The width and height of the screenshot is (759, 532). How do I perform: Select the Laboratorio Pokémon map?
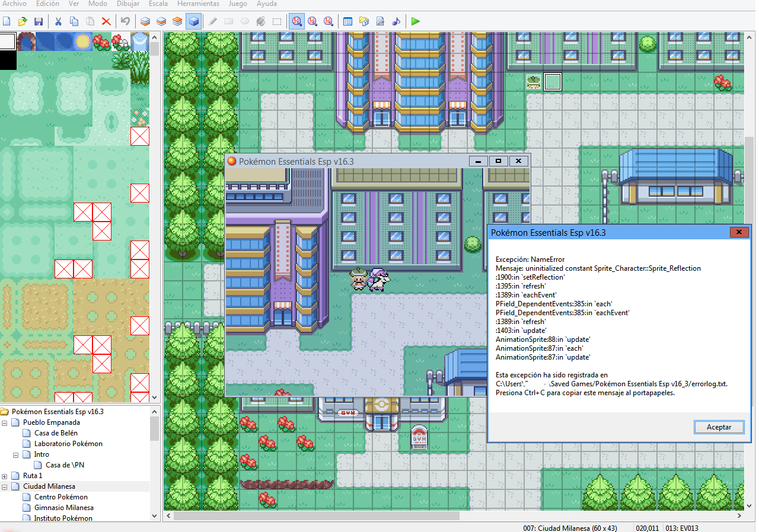point(68,444)
